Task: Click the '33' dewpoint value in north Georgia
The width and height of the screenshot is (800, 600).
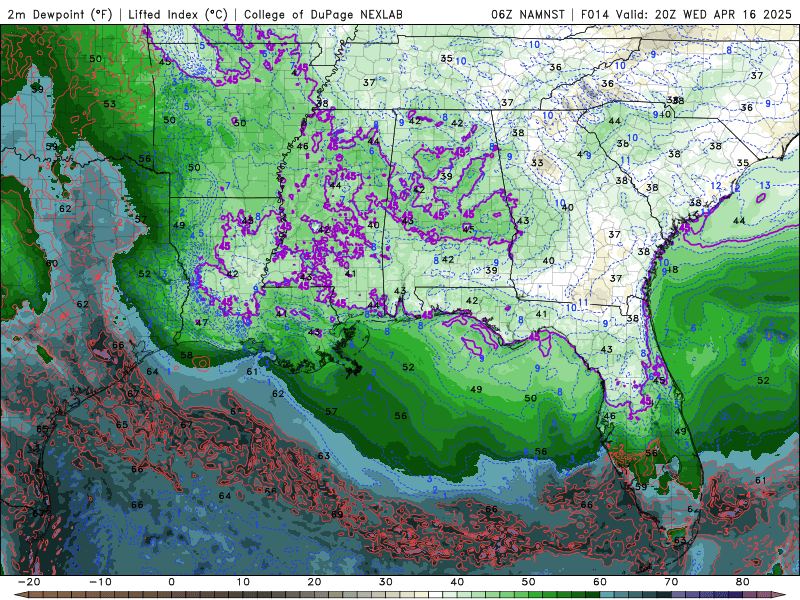Action: [x=537, y=163]
